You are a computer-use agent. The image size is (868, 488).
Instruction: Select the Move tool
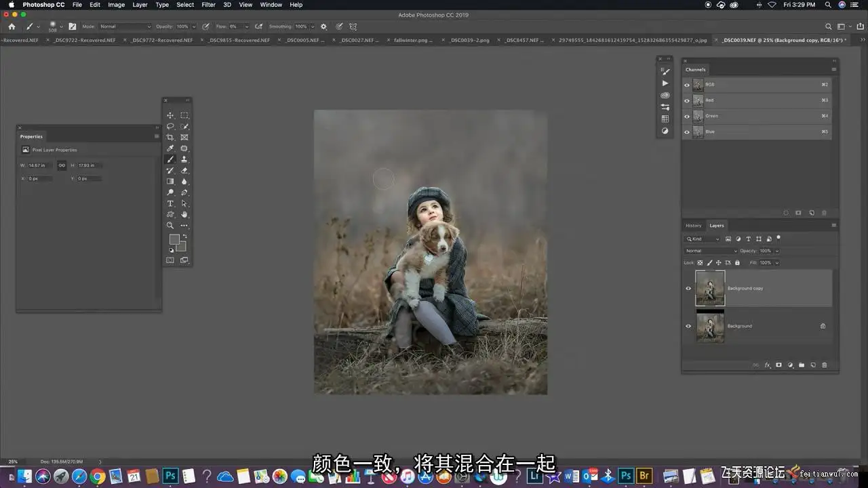(x=170, y=115)
